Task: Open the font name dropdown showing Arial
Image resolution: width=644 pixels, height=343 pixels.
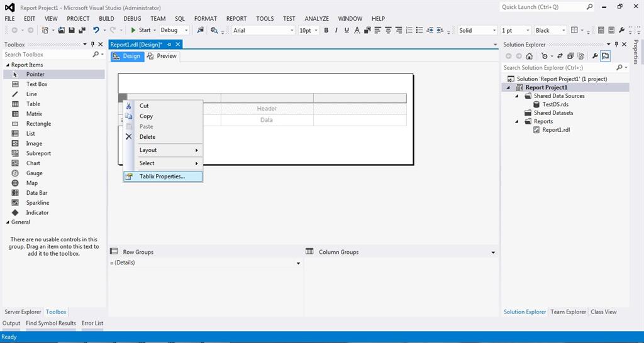Action: (292, 30)
